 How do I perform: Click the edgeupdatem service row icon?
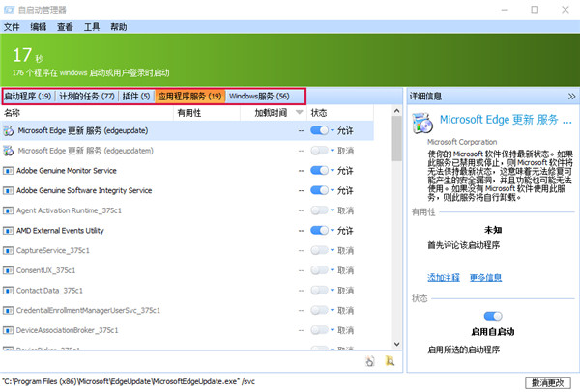click(8, 151)
